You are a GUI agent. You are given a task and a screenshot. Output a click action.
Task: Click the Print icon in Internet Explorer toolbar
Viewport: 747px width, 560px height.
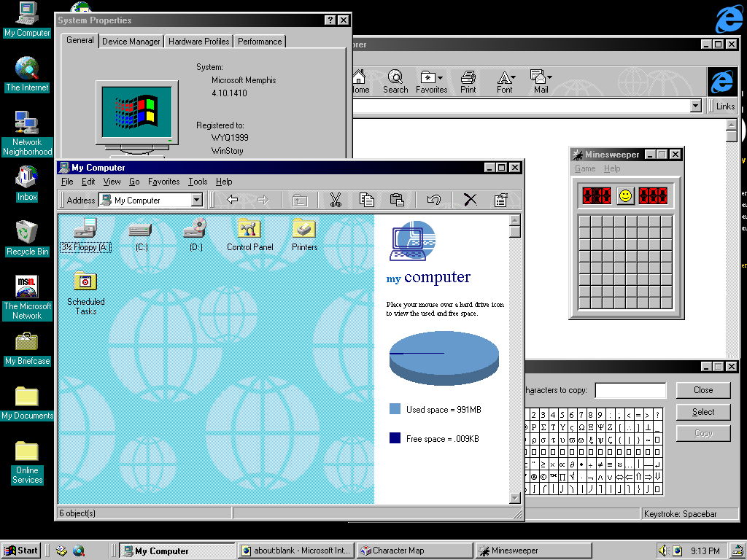[468, 82]
